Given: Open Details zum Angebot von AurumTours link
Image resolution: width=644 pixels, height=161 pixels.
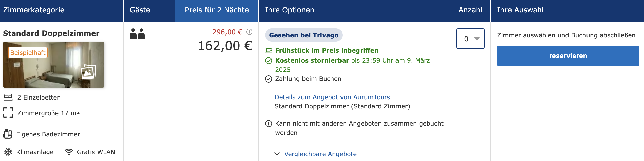Looking at the screenshot, I should pos(332,97).
